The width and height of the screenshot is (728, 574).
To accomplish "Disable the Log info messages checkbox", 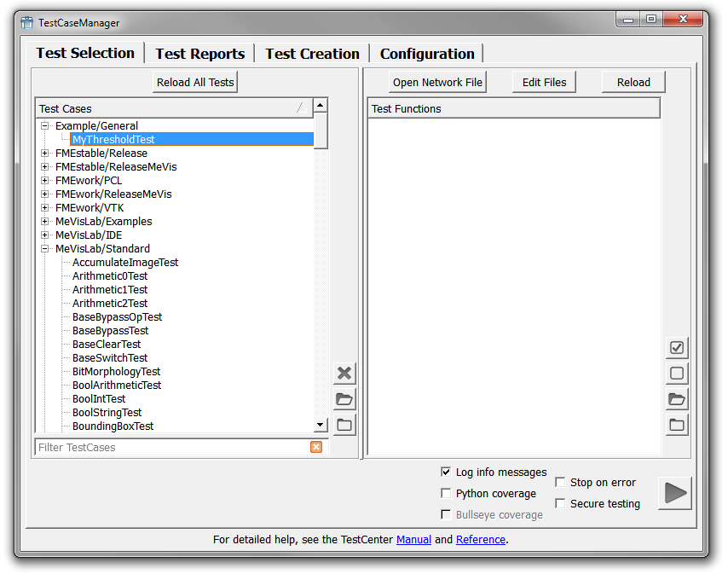I will [x=446, y=472].
